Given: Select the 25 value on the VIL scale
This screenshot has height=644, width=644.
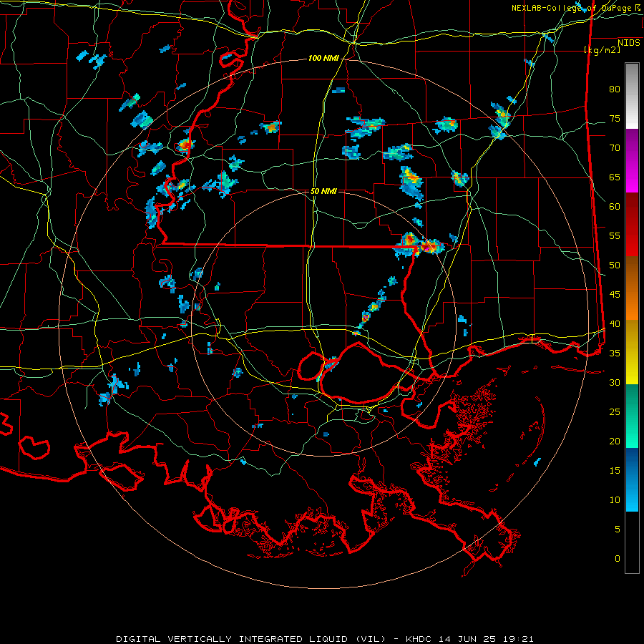Looking at the screenshot, I should coord(615,412).
